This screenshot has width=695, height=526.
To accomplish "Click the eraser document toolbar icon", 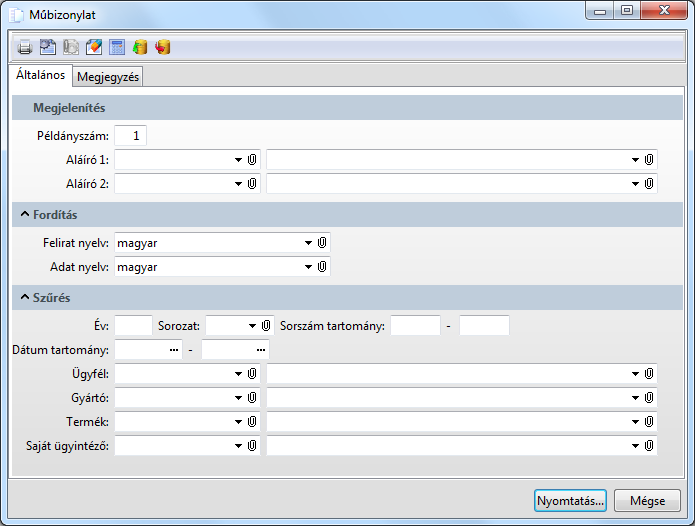I will 94,47.
